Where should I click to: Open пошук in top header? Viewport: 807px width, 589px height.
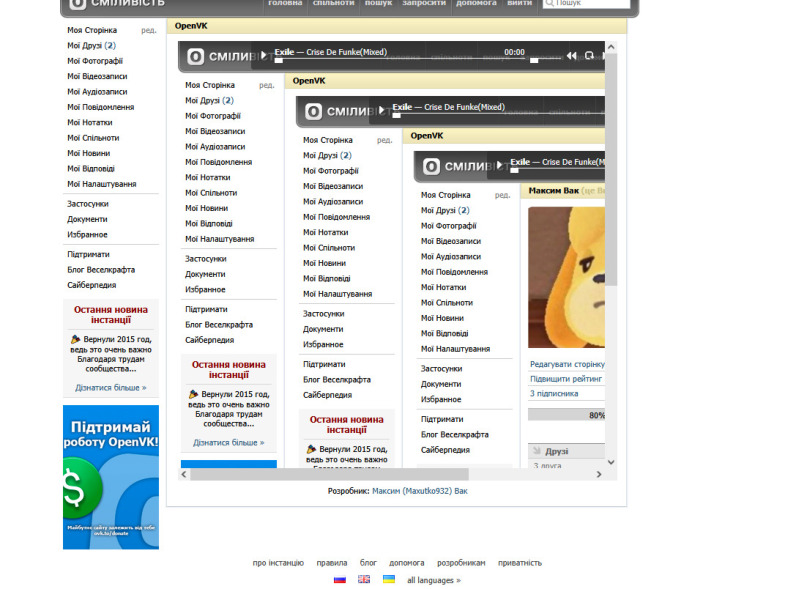(378, 3)
